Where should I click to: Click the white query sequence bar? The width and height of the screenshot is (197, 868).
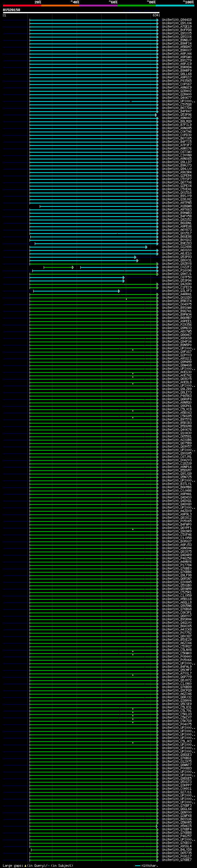click(x=81, y=13)
